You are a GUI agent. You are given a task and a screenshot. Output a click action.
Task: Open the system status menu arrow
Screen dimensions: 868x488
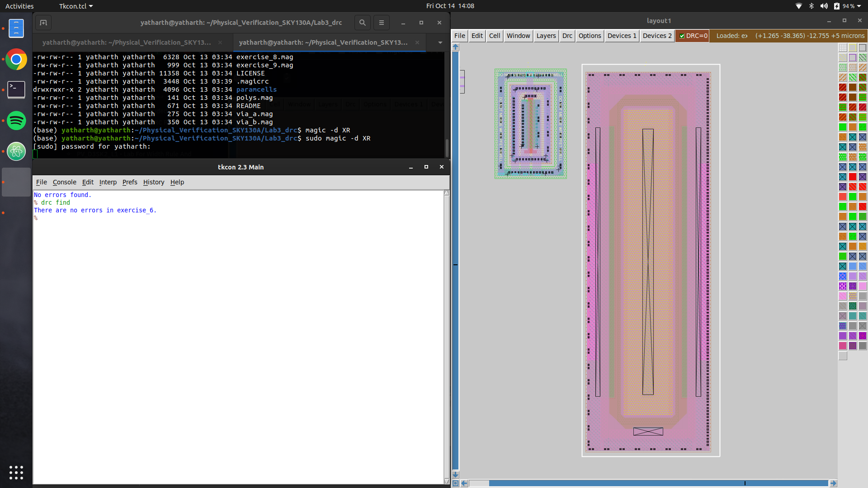(x=858, y=6)
